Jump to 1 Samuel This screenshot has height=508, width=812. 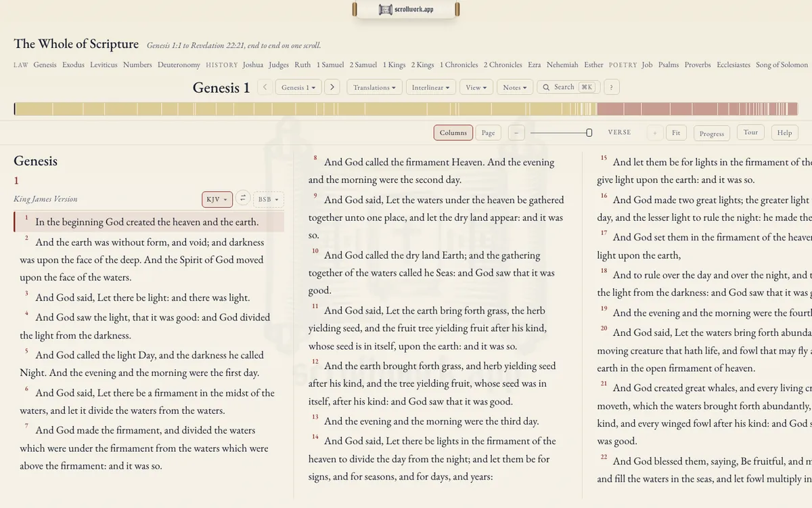click(330, 65)
